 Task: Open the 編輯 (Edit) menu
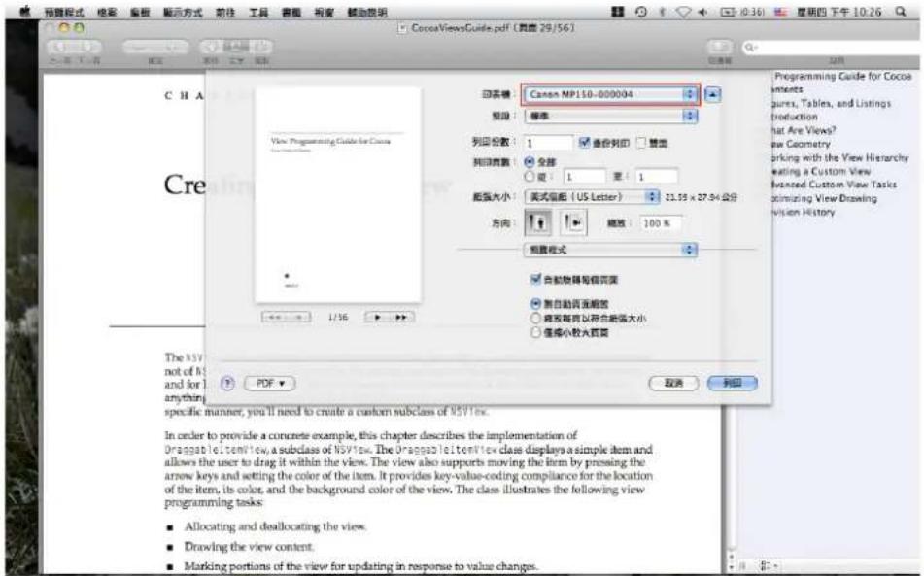point(140,12)
